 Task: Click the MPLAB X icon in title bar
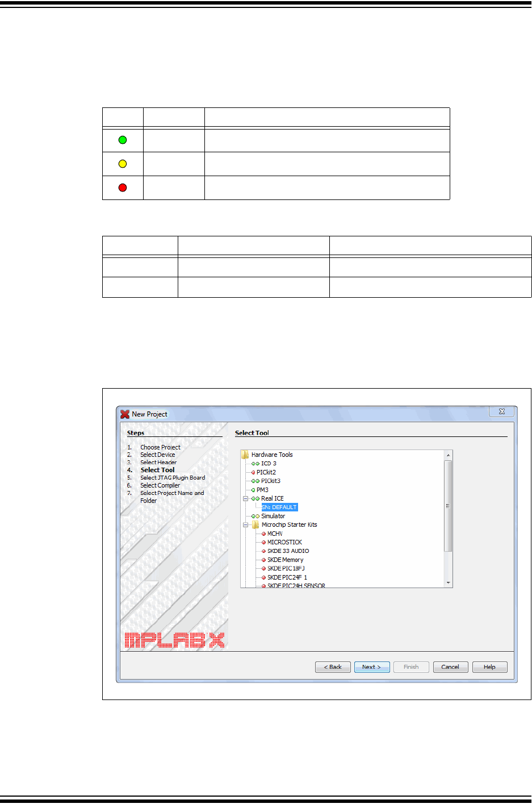(125, 414)
